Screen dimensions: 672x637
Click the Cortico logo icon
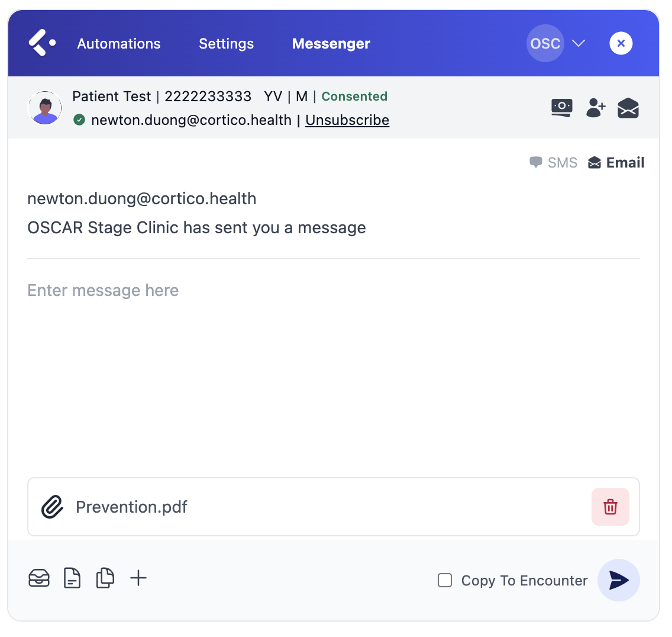(x=42, y=43)
